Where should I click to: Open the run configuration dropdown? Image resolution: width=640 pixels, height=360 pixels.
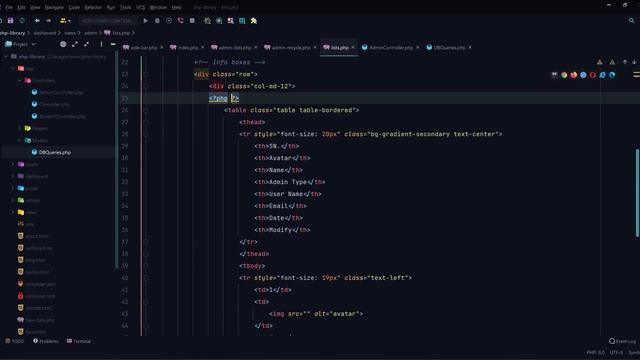click(108, 20)
